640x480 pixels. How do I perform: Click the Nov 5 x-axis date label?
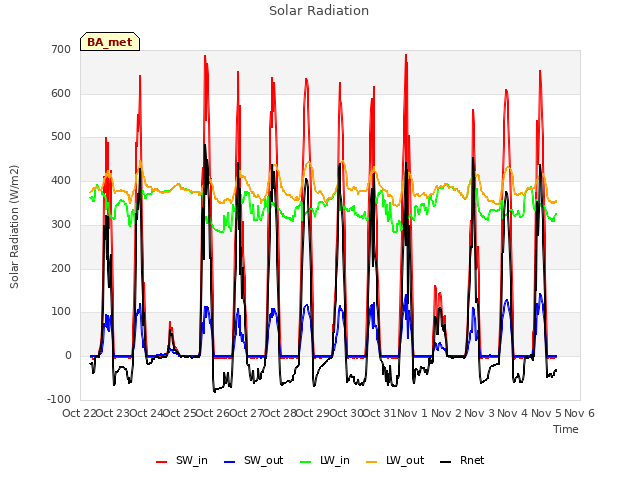(547, 413)
